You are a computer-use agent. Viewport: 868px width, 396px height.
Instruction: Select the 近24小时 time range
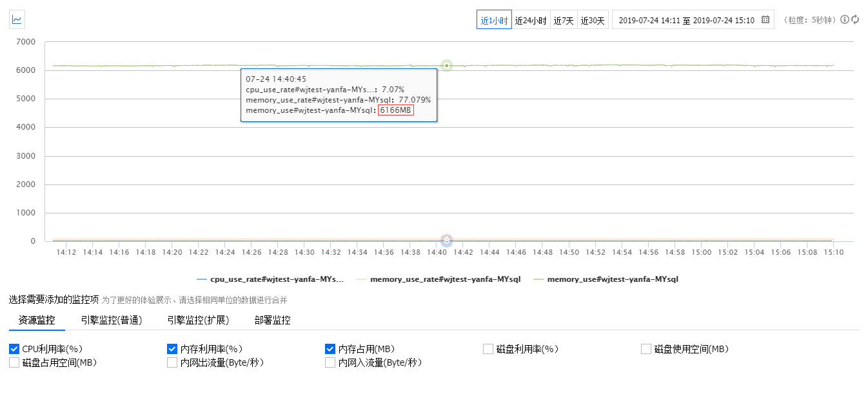[x=531, y=20]
